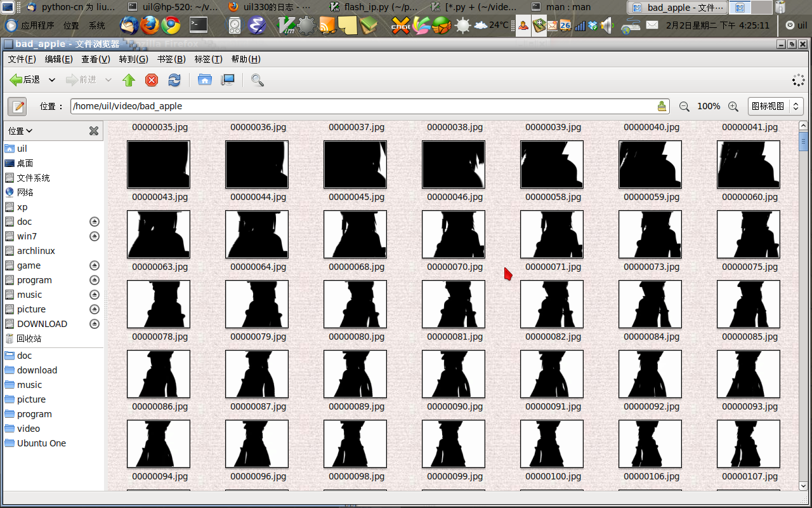Click the green Up folder arrow

pyautogui.click(x=129, y=80)
